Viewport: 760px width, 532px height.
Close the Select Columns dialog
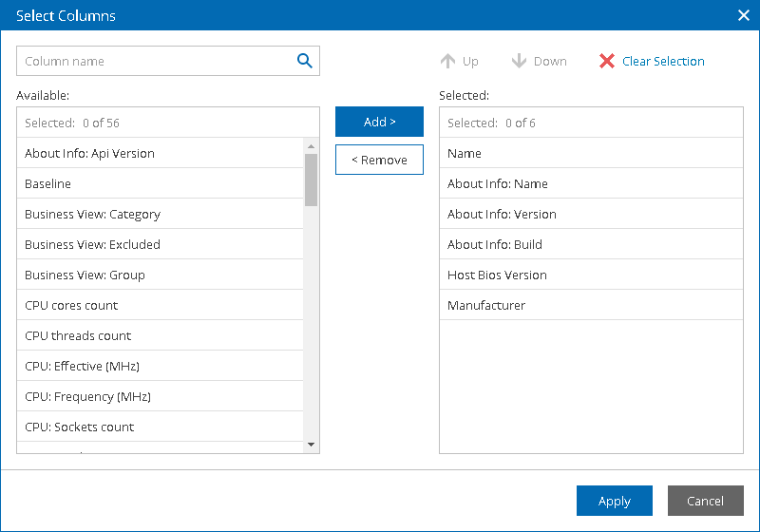743,15
